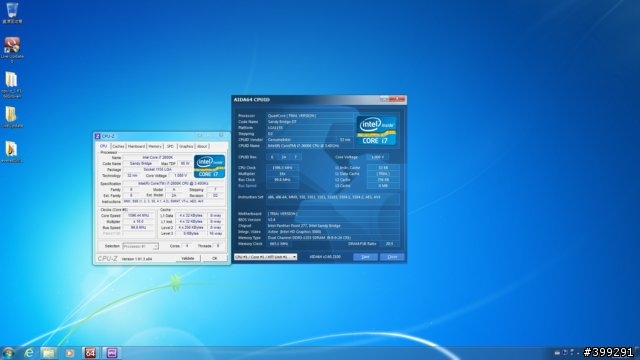Image resolution: width=640 pixels, height=360 pixels.
Task: Click the Multiplier value in CPU-Z
Action: click(138, 222)
